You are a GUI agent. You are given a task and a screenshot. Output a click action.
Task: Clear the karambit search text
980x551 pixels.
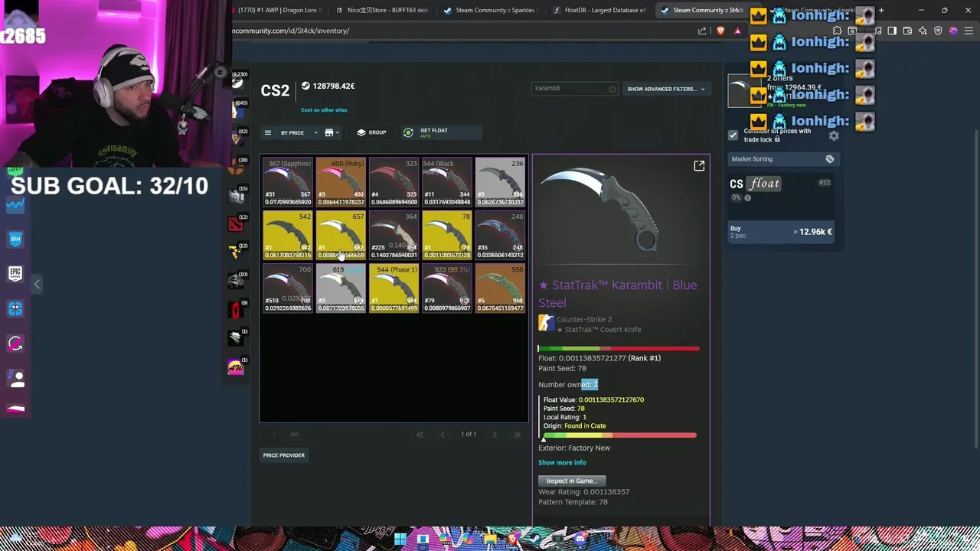[612, 89]
